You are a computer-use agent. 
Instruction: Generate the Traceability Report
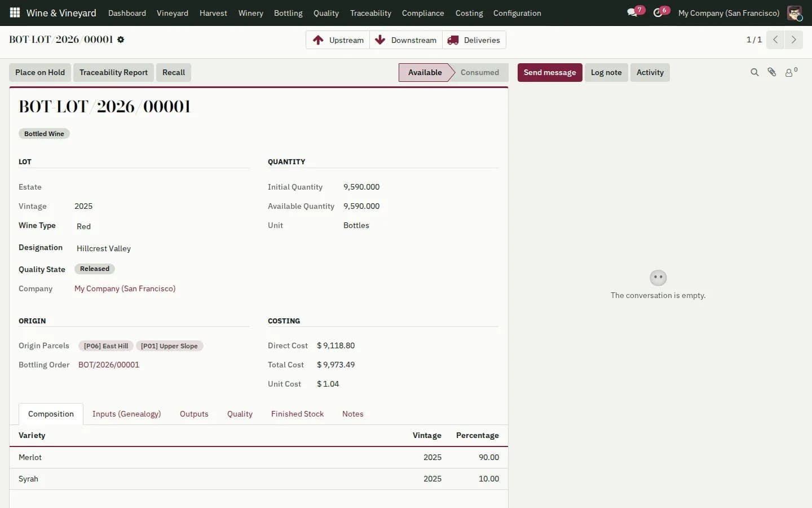[113, 72]
